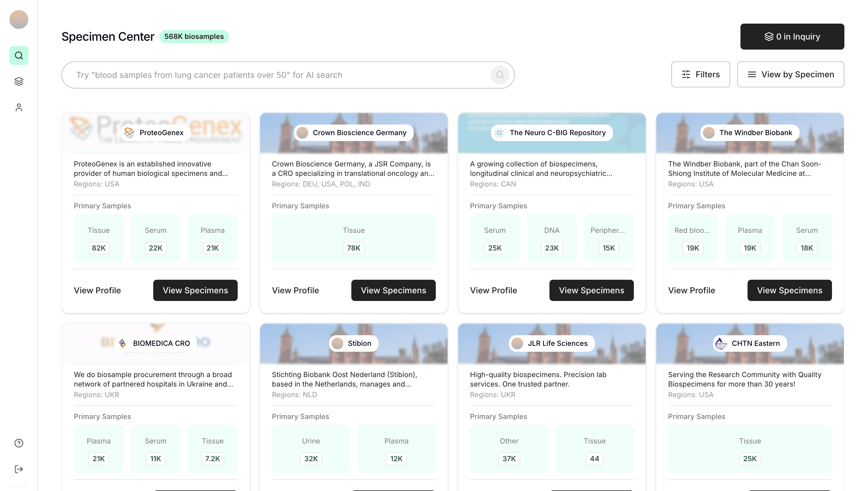Click the JLR Life Sciences name label

557,343
